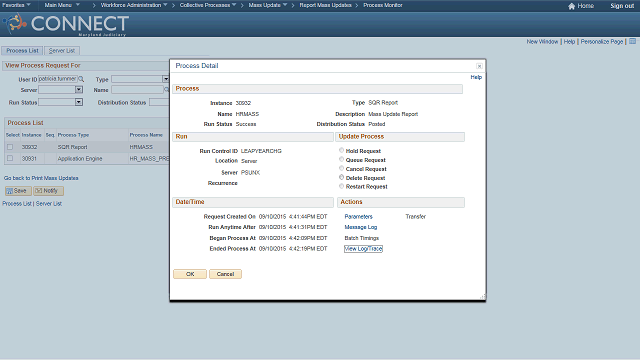Switch to the Server List tab
This screenshot has height=360, width=640.
pyautogui.click(x=62, y=51)
